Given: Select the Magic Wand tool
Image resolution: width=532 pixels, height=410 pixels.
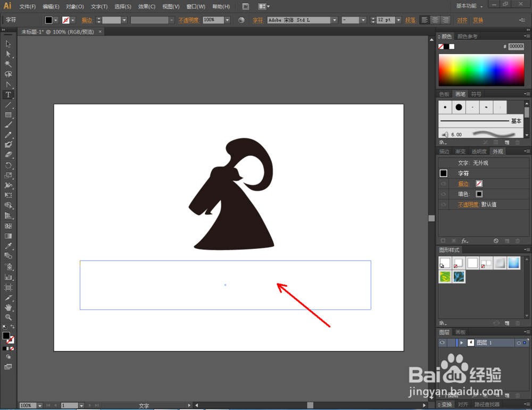Looking at the screenshot, I should 8,64.
